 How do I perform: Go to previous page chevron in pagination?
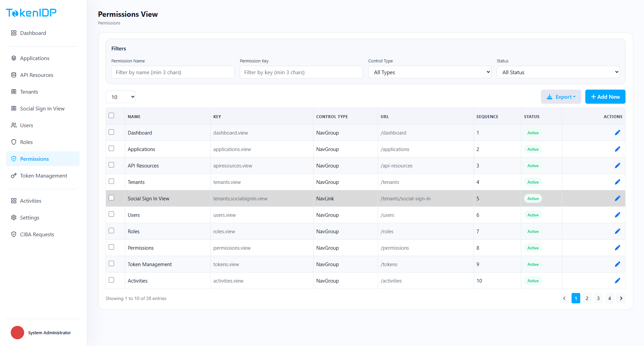click(564, 298)
